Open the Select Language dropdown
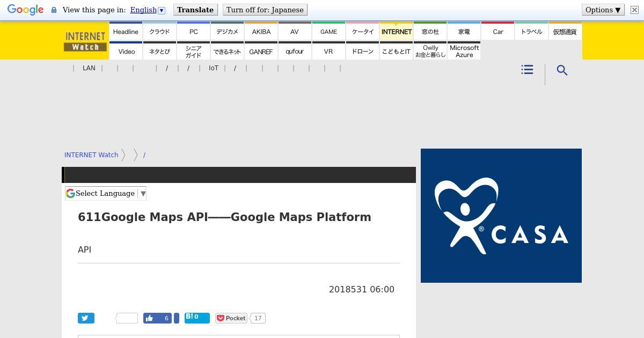Screen dimensions: 644x338 tap(106, 193)
